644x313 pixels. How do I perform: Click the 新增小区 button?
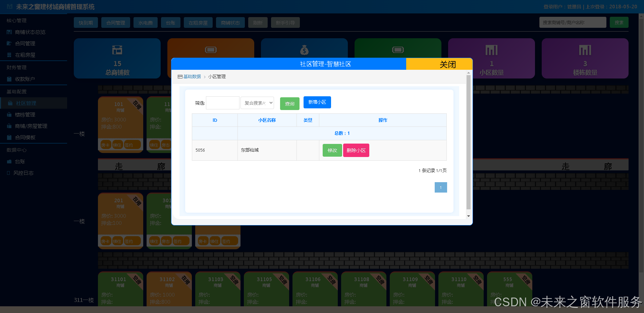pyautogui.click(x=317, y=102)
